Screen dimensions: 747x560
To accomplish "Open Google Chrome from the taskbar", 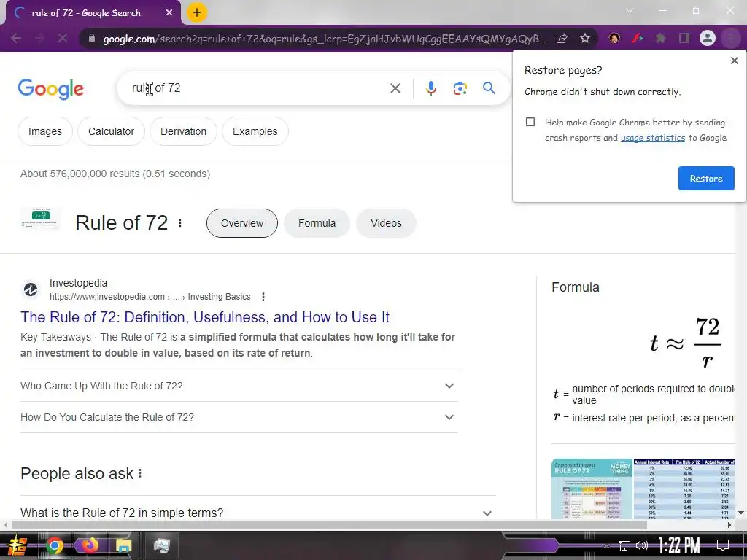I will (54, 545).
